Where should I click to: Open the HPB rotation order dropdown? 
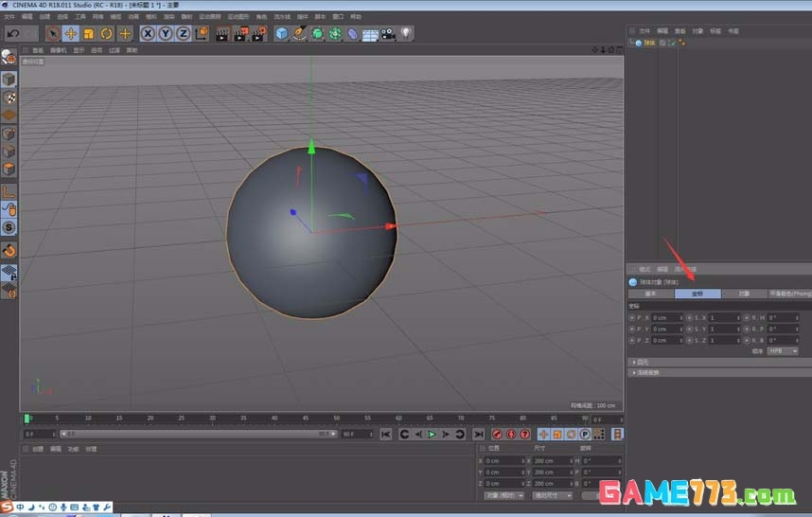click(x=782, y=350)
